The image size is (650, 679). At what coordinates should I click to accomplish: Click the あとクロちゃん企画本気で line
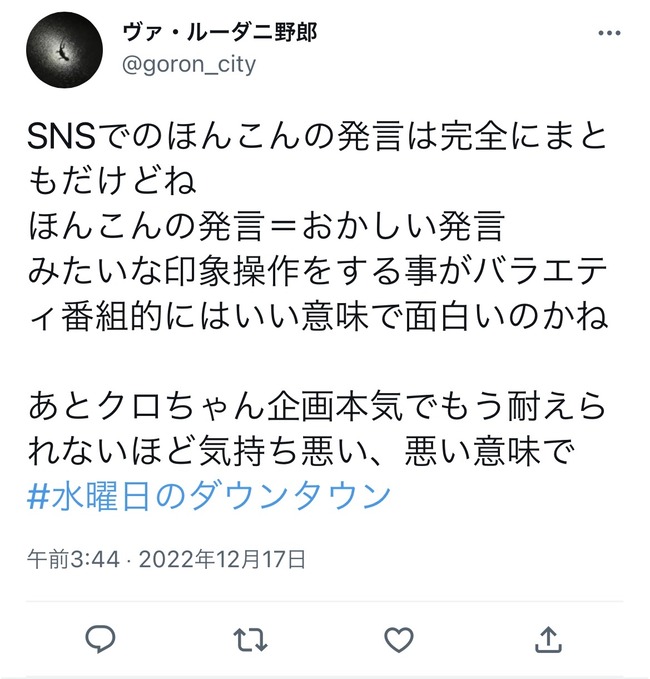click(317, 406)
